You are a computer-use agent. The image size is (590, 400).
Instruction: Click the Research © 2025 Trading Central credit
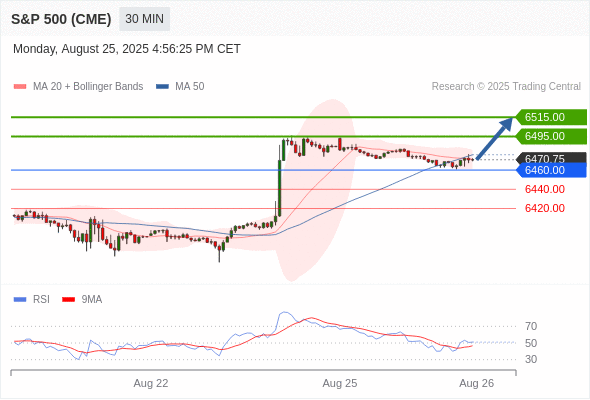pyautogui.click(x=506, y=87)
